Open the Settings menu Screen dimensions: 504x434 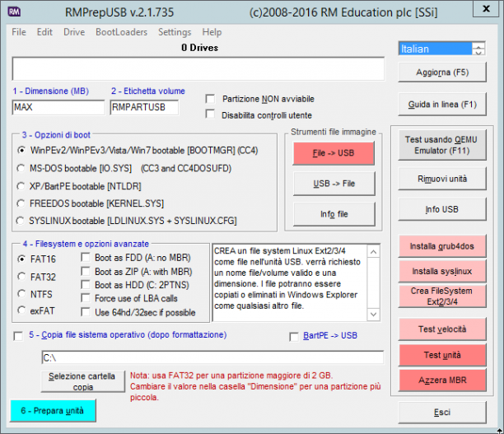tap(175, 32)
